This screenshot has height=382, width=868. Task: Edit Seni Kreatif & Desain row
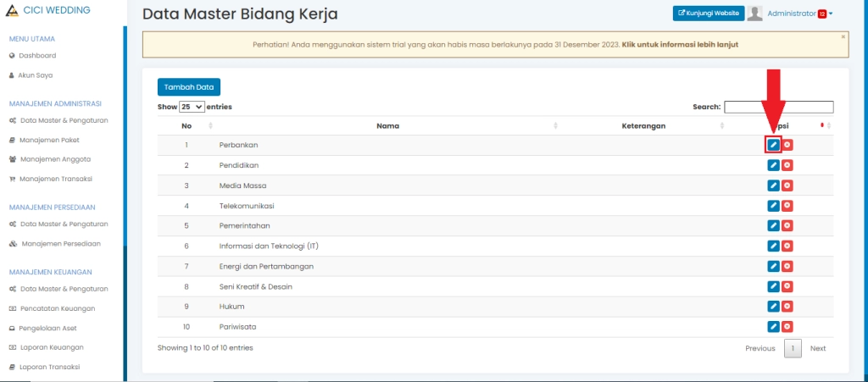coord(773,286)
